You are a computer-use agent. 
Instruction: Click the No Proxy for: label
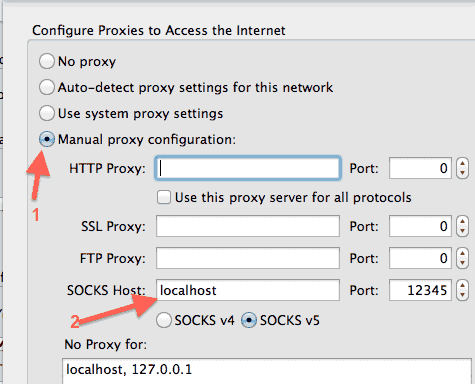[x=106, y=344]
